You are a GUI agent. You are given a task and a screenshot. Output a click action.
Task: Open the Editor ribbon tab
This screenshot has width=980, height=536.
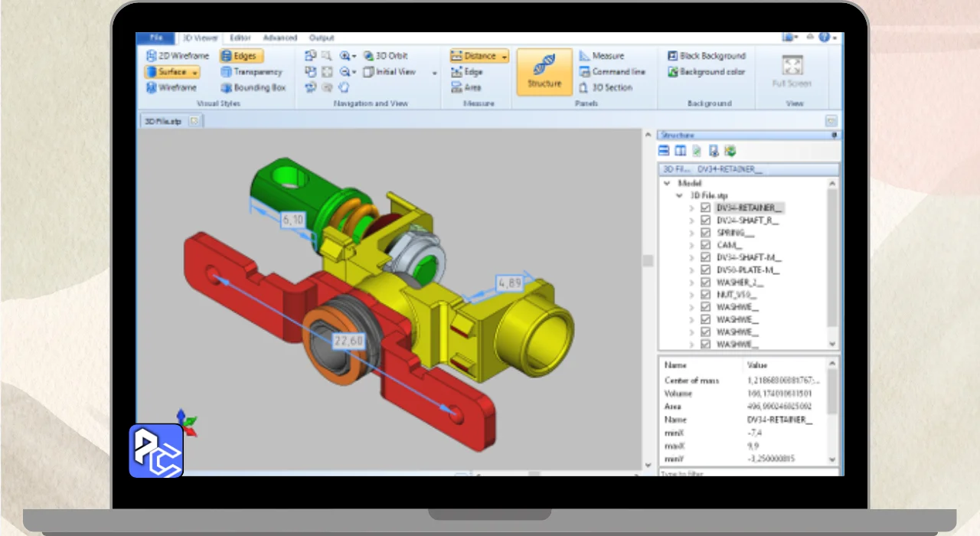click(240, 38)
